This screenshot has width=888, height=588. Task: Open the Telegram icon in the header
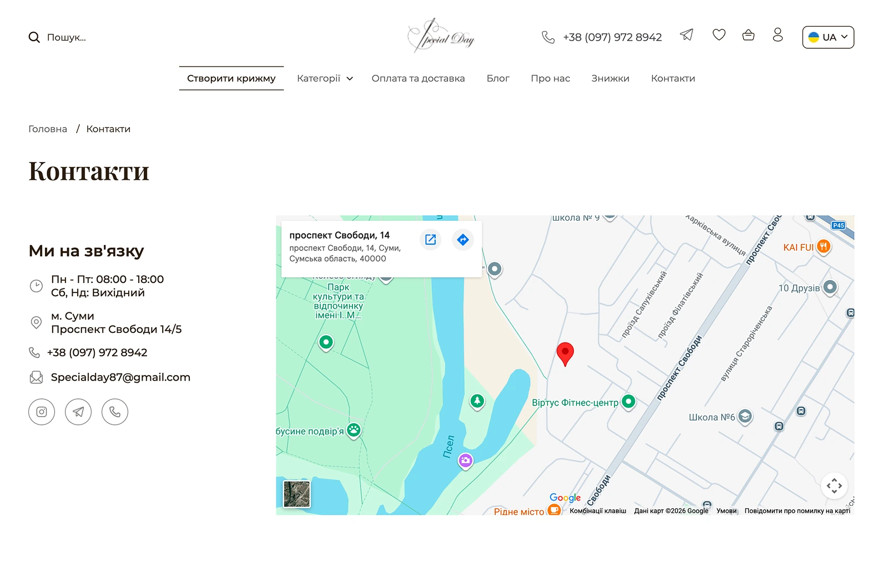tap(687, 35)
